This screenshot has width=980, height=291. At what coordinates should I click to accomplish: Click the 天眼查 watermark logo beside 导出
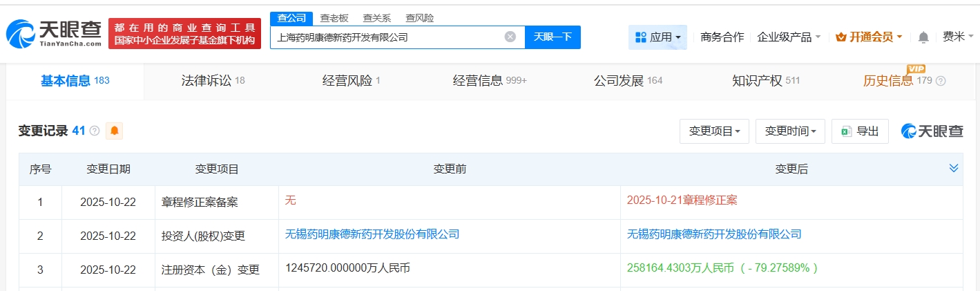(932, 131)
